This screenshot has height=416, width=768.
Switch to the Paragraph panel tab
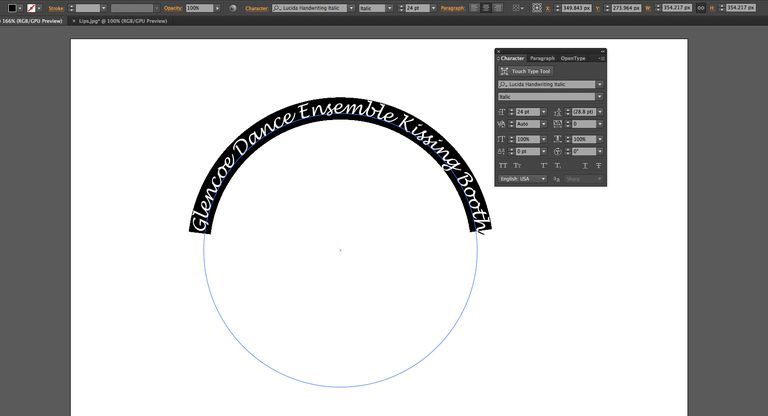[542, 58]
